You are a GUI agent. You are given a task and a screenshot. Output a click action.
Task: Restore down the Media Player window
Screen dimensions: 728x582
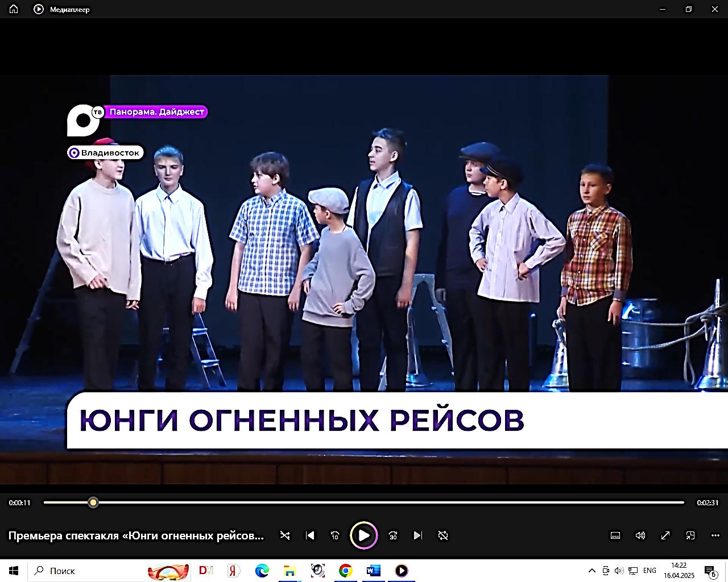click(x=689, y=9)
